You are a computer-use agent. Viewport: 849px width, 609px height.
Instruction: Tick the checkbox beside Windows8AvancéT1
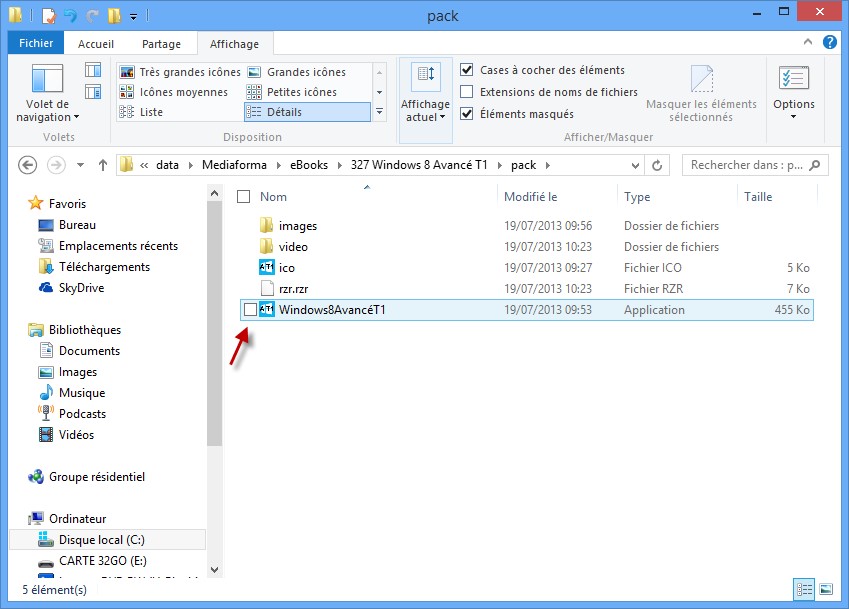(250, 310)
